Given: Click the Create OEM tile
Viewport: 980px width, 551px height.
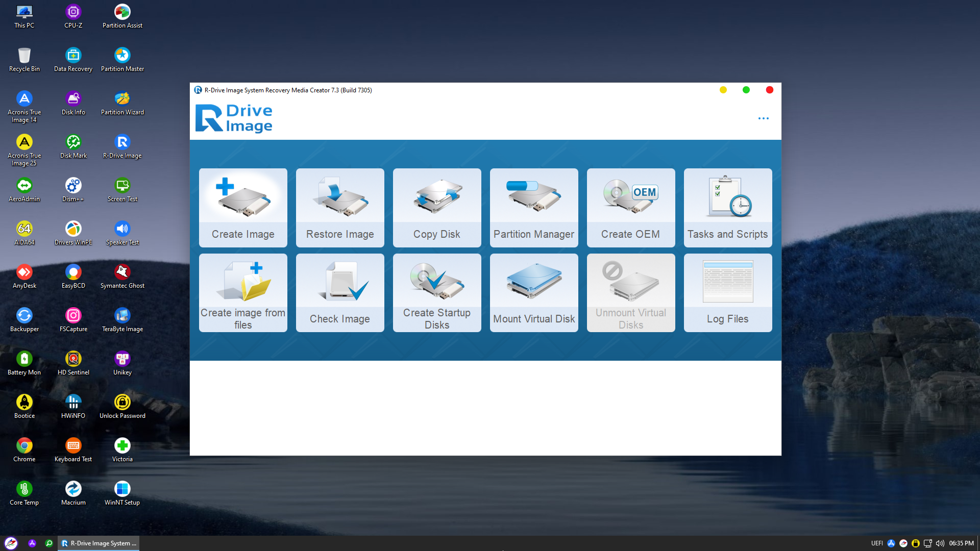Looking at the screenshot, I should (631, 208).
